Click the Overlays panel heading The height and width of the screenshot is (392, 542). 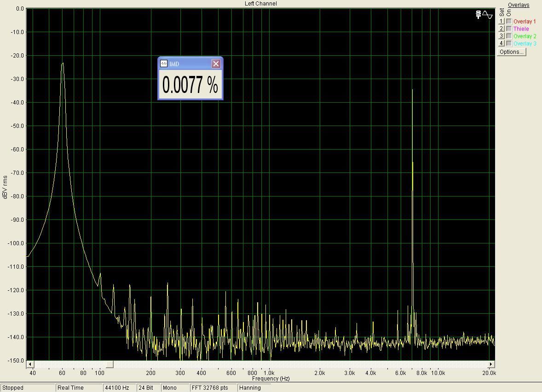pos(519,5)
